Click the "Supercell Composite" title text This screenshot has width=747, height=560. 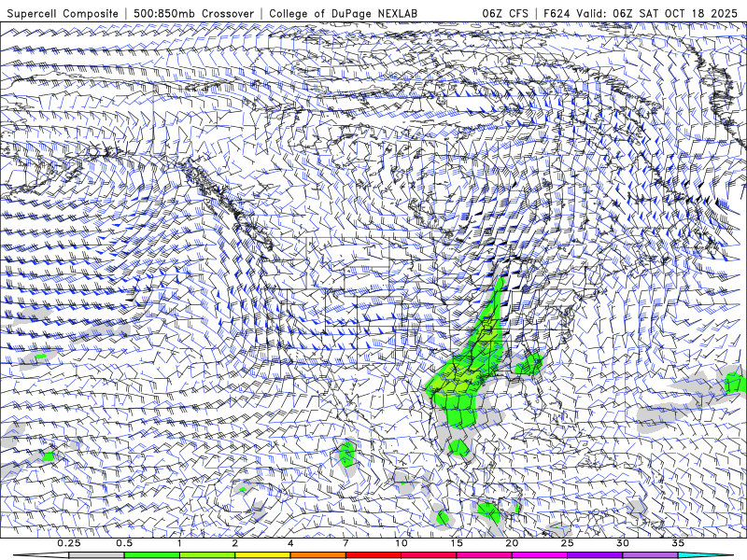pos(63,13)
